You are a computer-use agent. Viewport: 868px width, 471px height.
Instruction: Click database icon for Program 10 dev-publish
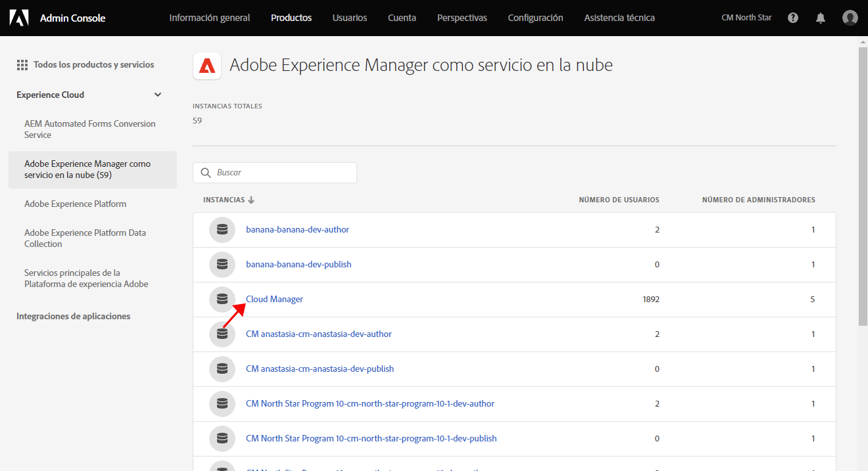[222, 439]
